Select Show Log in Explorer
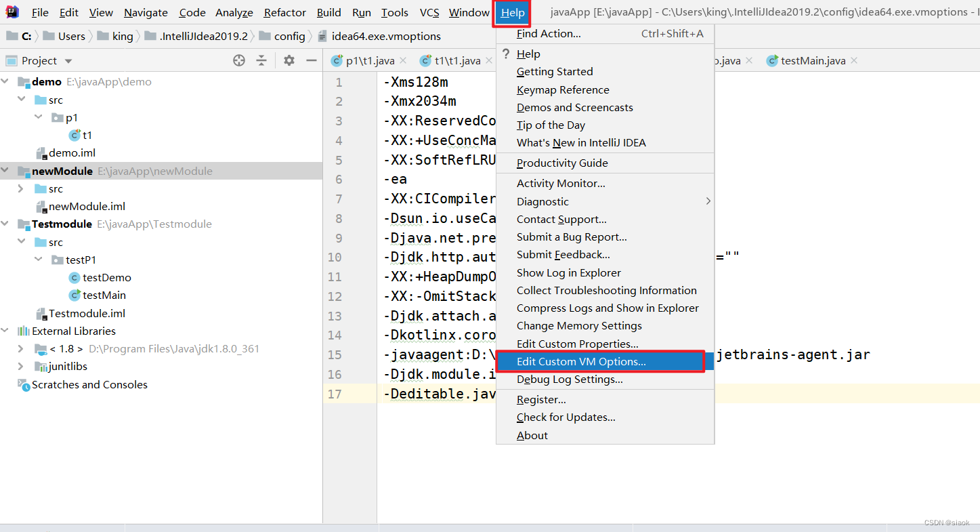This screenshot has width=980, height=532. (605, 272)
